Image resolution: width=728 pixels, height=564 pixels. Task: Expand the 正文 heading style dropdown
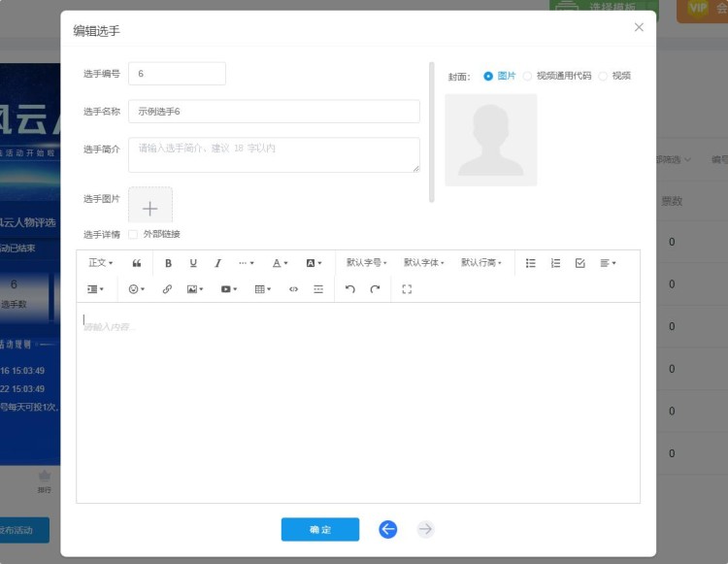point(100,263)
